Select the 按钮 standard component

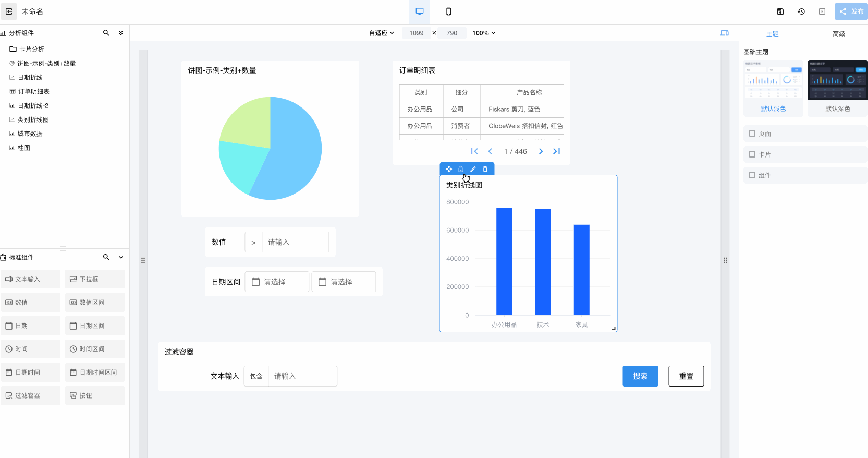coord(95,395)
